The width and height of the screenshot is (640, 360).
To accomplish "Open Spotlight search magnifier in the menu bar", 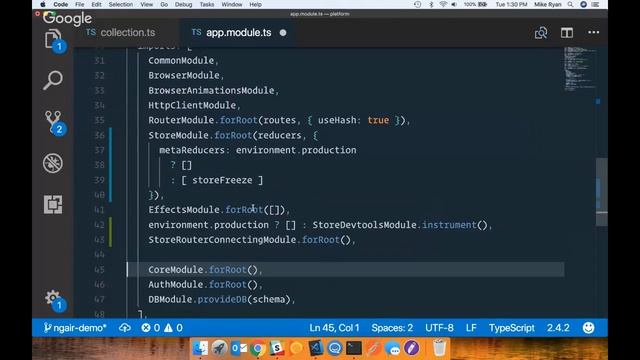I will (570, 4).
